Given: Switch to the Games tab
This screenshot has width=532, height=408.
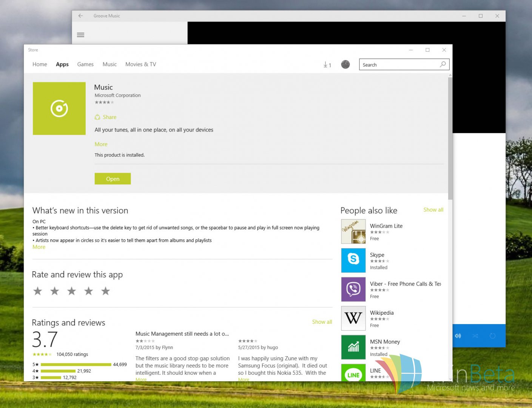Looking at the screenshot, I should click(85, 64).
